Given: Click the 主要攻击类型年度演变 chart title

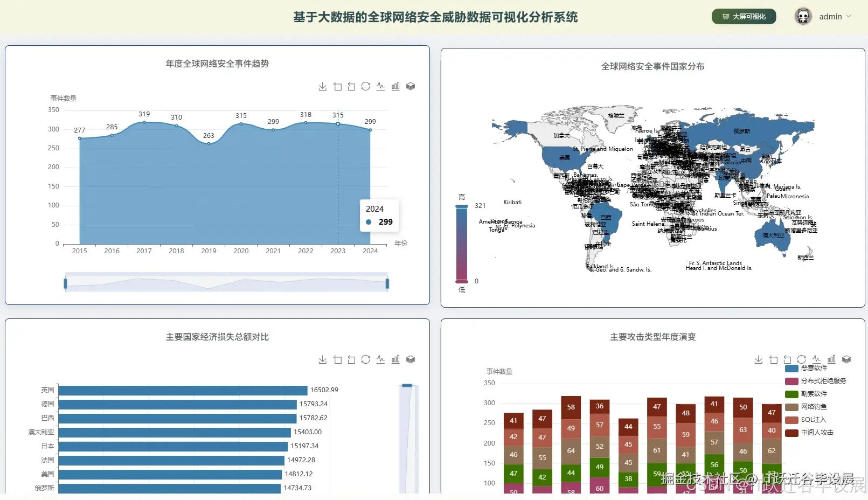Looking at the screenshot, I should pyautogui.click(x=653, y=337).
